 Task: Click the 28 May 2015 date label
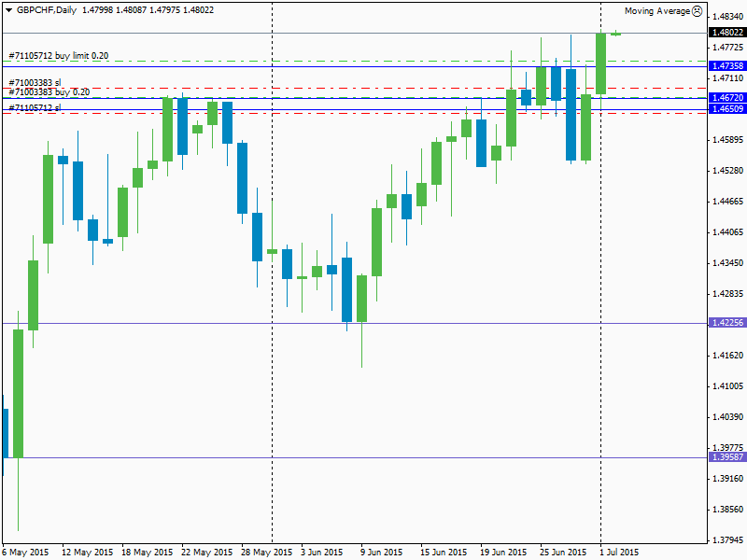coord(267,552)
